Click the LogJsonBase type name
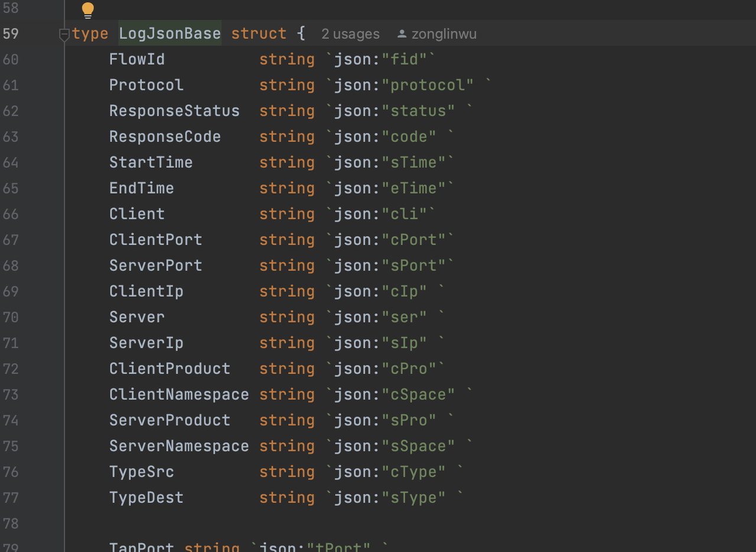 [x=170, y=33]
